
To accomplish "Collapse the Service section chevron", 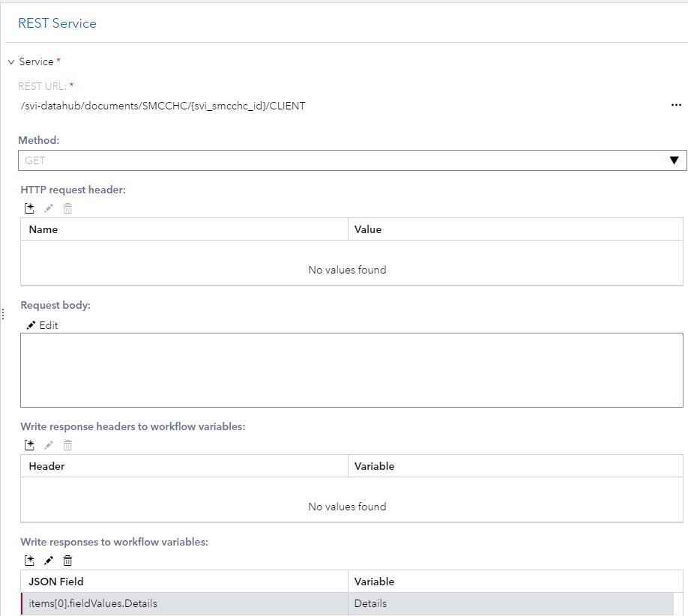I will pos(11,62).
